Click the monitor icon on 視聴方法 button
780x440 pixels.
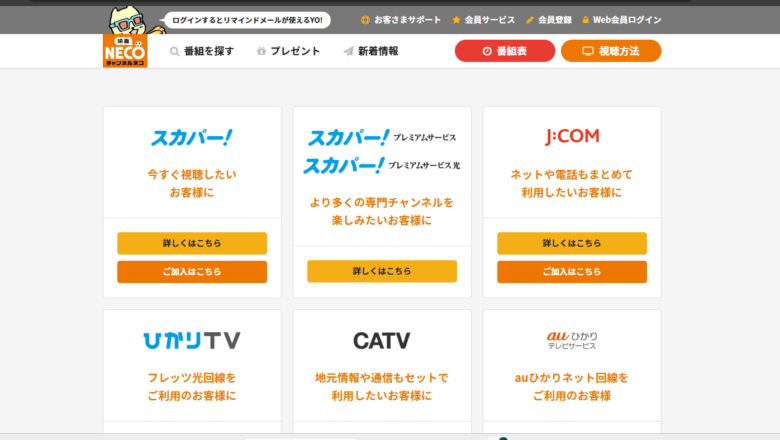[x=588, y=51]
